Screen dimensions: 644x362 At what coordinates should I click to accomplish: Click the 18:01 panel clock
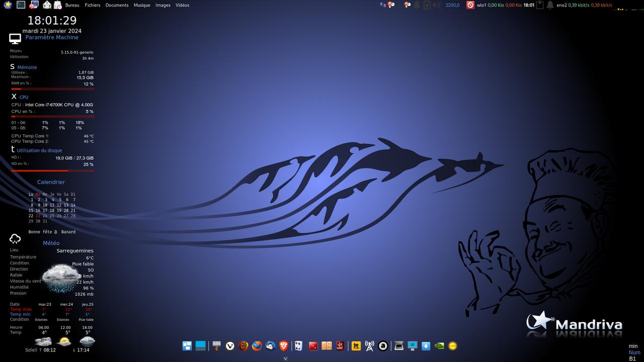[x=529, y=5]
